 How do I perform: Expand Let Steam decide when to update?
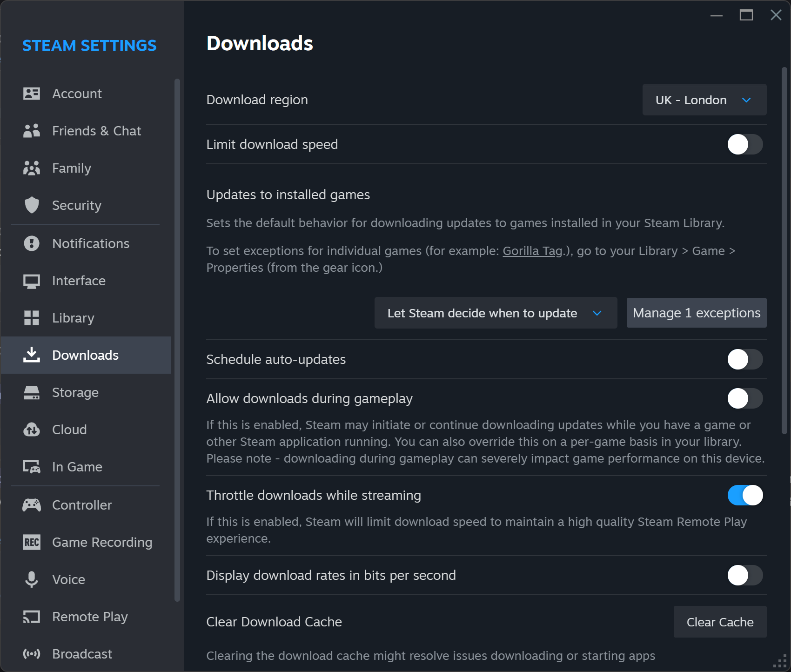pyautogui.click(x=496, y=313)
